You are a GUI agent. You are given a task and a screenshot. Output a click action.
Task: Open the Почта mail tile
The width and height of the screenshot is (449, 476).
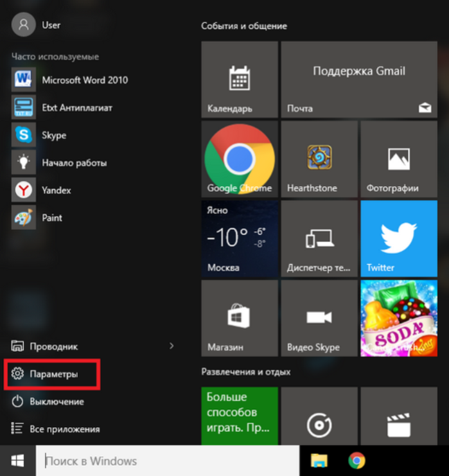[359, 80]
